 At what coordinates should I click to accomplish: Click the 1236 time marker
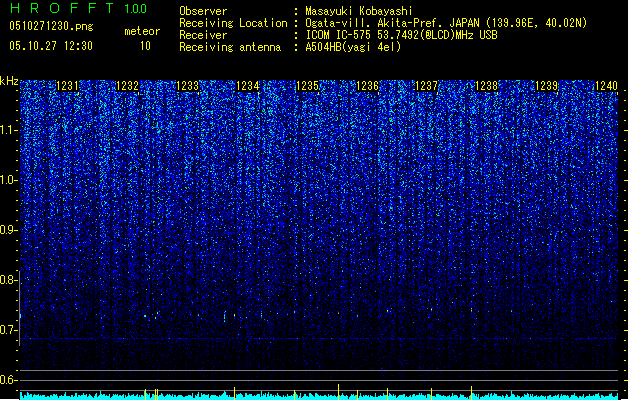click(x=367, y=86)
